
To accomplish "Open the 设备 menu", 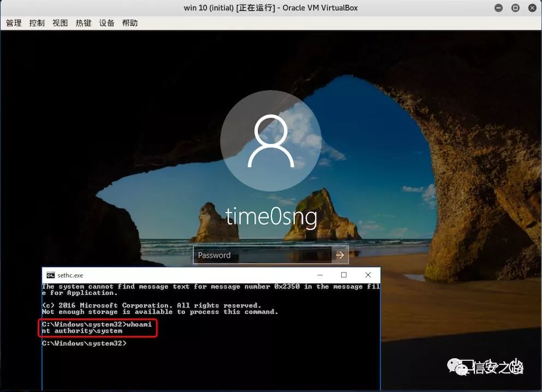I will click(x=106, y=23).
